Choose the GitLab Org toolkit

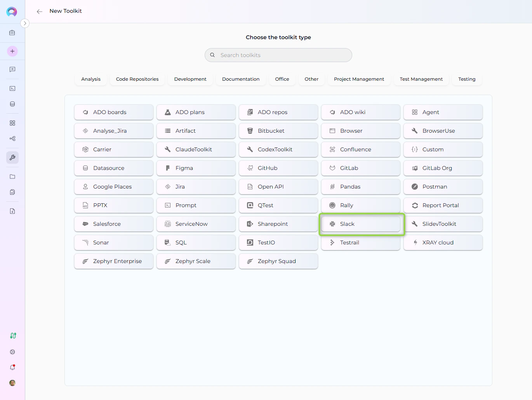[443, 168]
